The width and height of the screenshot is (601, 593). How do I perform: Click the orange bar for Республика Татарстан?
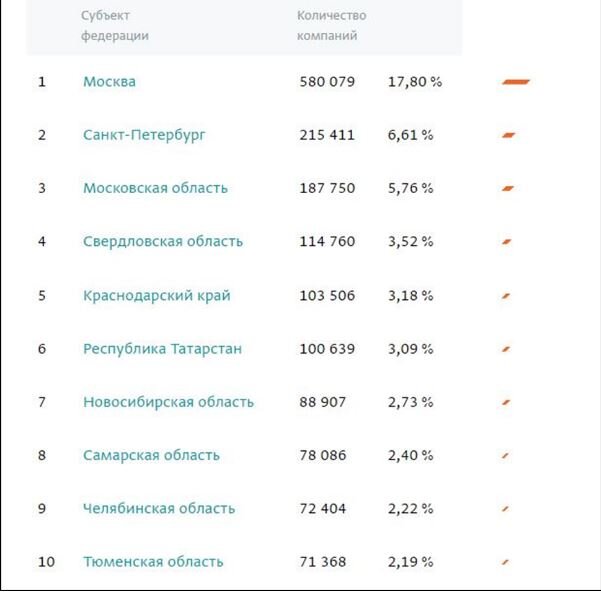506,349
